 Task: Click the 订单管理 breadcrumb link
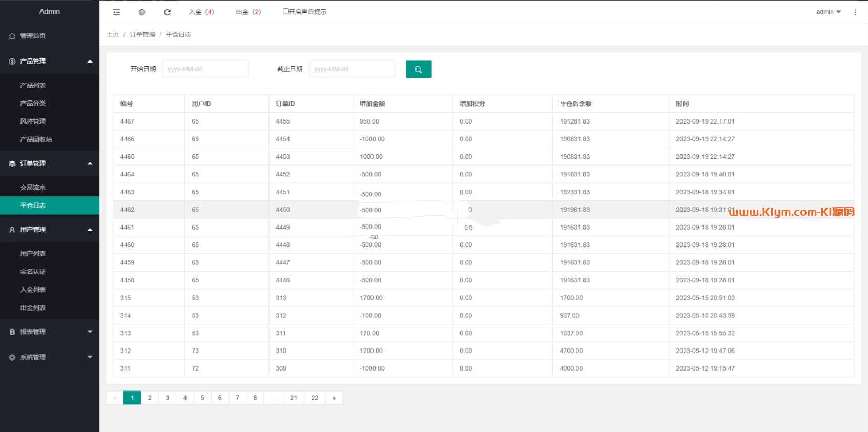[142, 34]
